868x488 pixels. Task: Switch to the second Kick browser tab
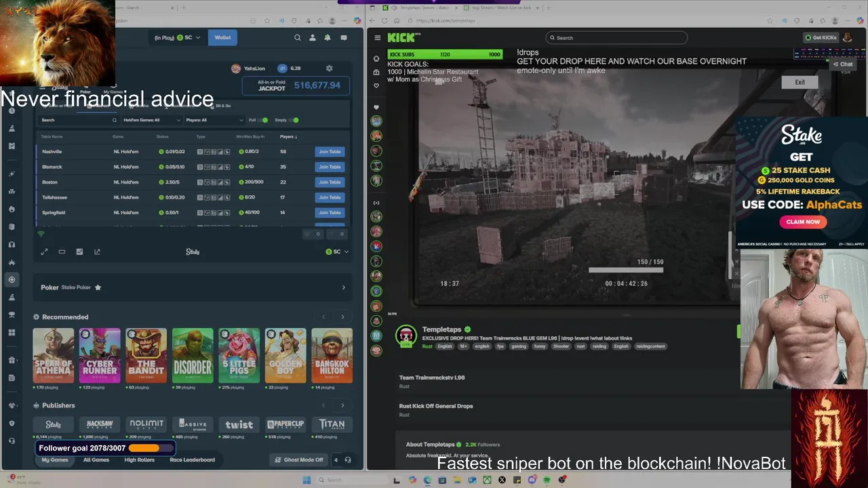[500, 7]
